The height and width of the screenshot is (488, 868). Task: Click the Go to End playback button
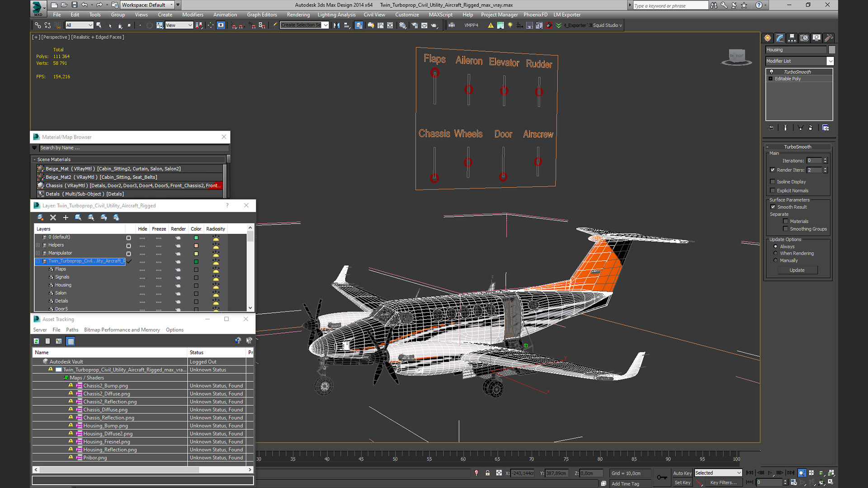click(791, 473)
